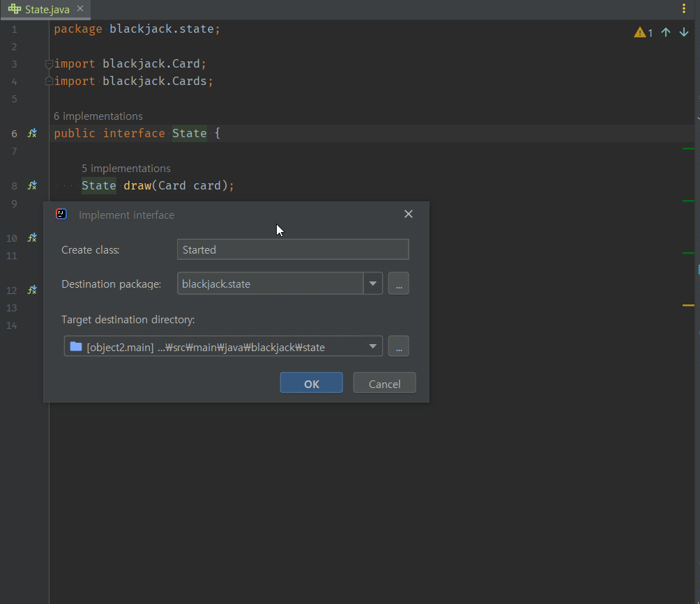The width and height of the screenshot is (700, 604).
Task: Click 'blackjack.Cards' in the import on line 4
Action: pyautogui.click(x=155, y=82)
